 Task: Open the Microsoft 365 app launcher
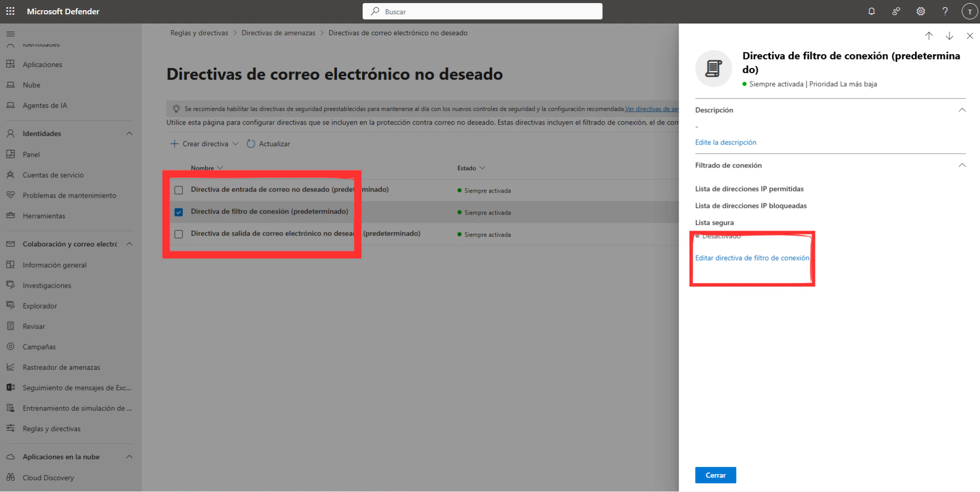(10, 11)
